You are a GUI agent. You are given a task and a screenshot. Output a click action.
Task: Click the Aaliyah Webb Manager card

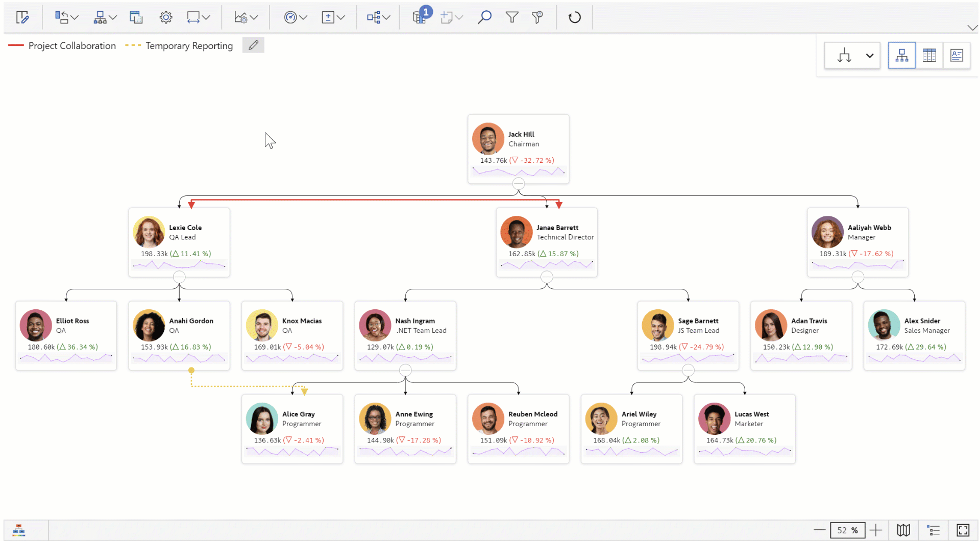[857, 242]
